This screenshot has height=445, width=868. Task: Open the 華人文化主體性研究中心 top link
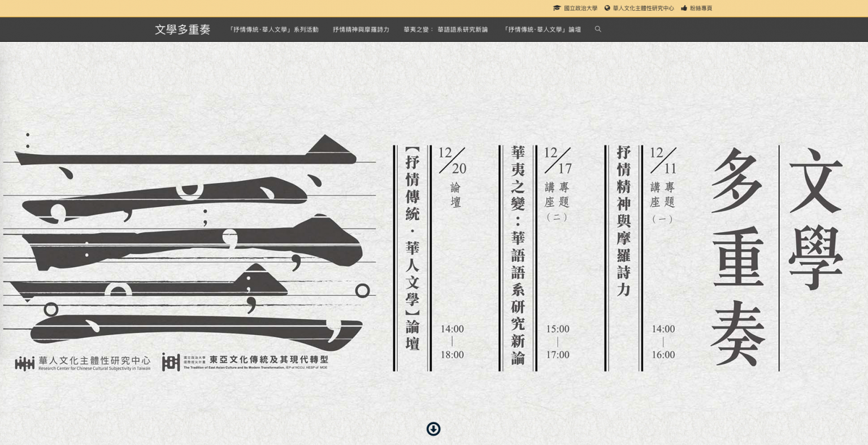[643, 8]
